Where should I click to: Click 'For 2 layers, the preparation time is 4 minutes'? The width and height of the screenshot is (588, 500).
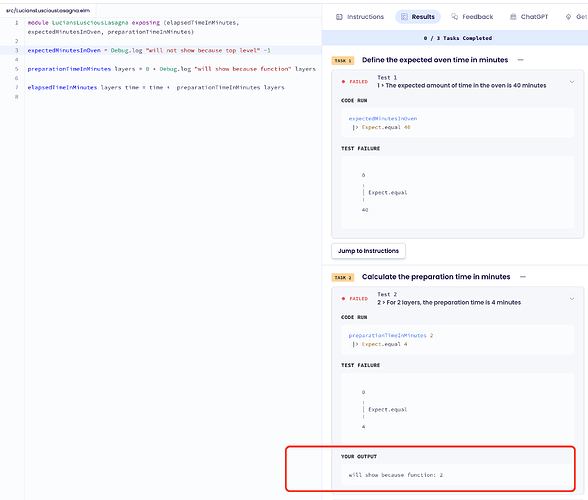[454, 302]
